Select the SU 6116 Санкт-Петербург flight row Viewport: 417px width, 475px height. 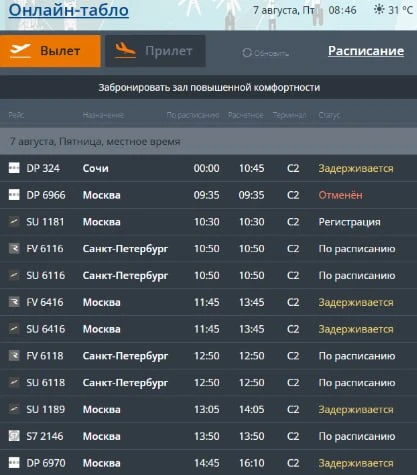209,275
